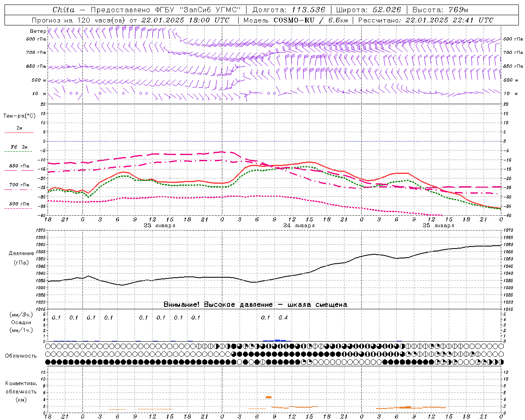525x420 pixels.
Task: Click the dotted line sample under the temperature "500 гПа" legend
Action: pyautogui.click(x=18, y=208)
